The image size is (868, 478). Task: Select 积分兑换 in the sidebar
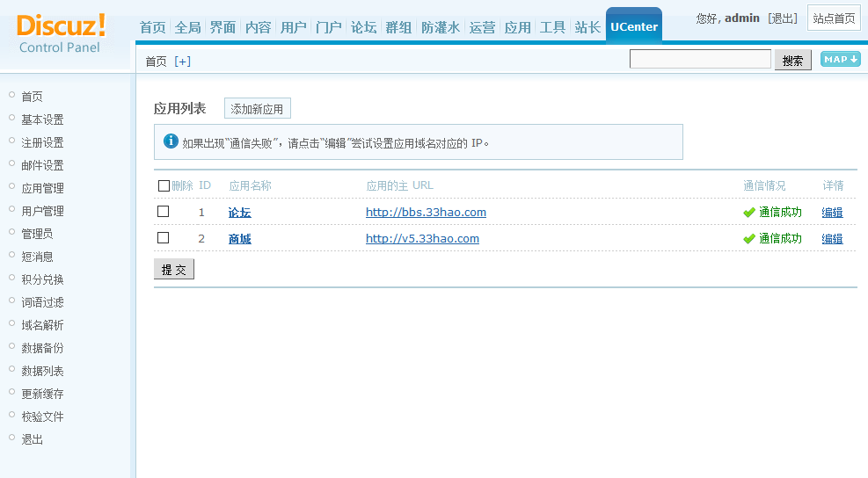42,279
